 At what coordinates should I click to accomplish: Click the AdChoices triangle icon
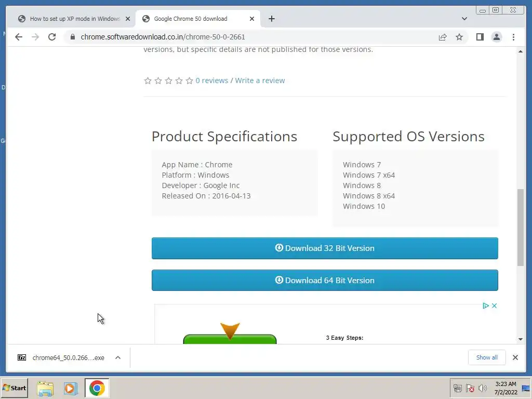click(486, 305)
